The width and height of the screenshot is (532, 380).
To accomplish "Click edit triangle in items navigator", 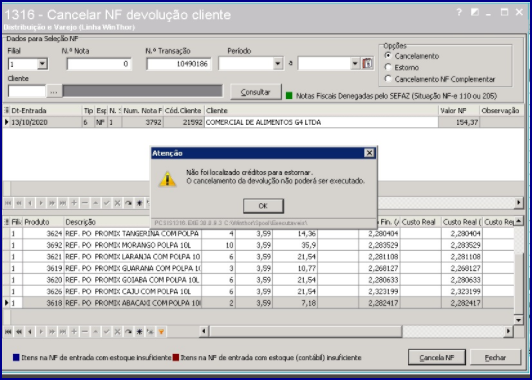I will [x=96, y=332].
